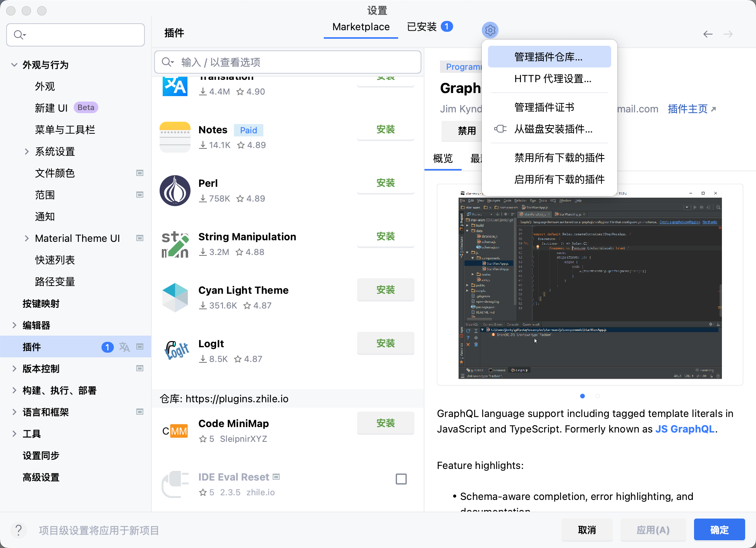Click the forward navigation arrow
The width and height of the screenshot is (756, 548).
pyautogui.click(x=728, y=34)
